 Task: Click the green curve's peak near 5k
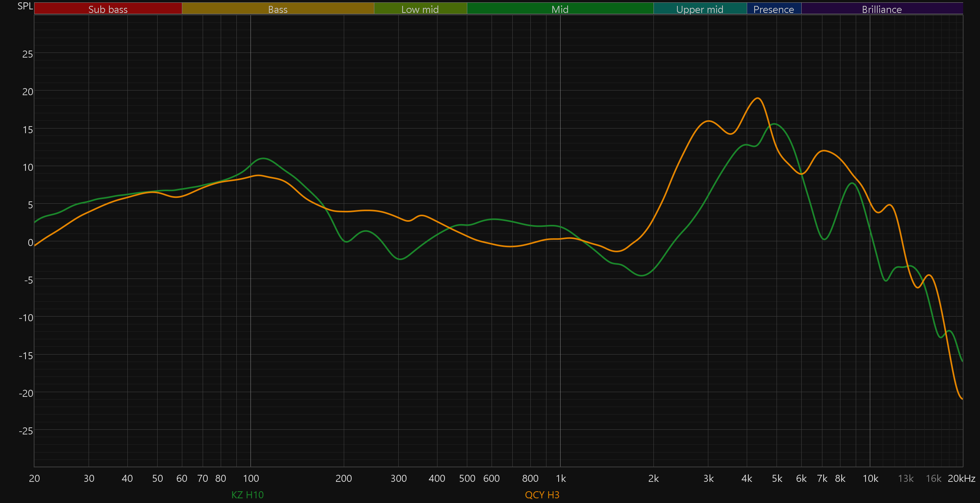774,124
